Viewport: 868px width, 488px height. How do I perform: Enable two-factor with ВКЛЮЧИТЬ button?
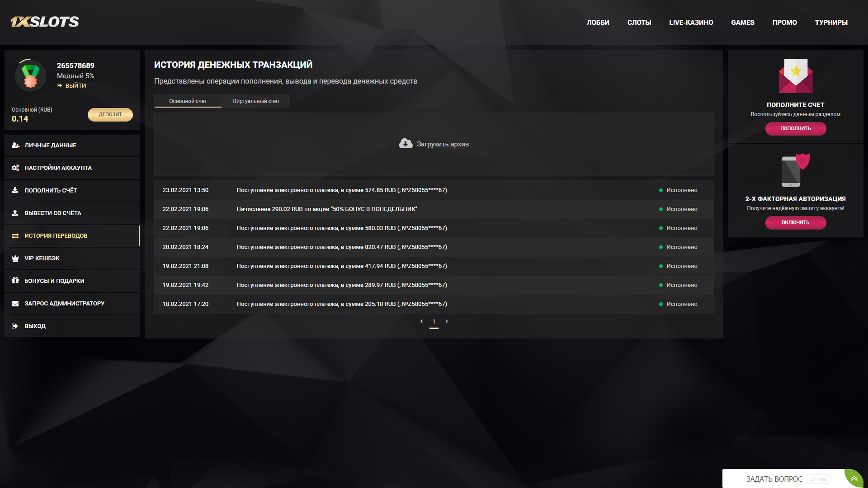(795, 222)
